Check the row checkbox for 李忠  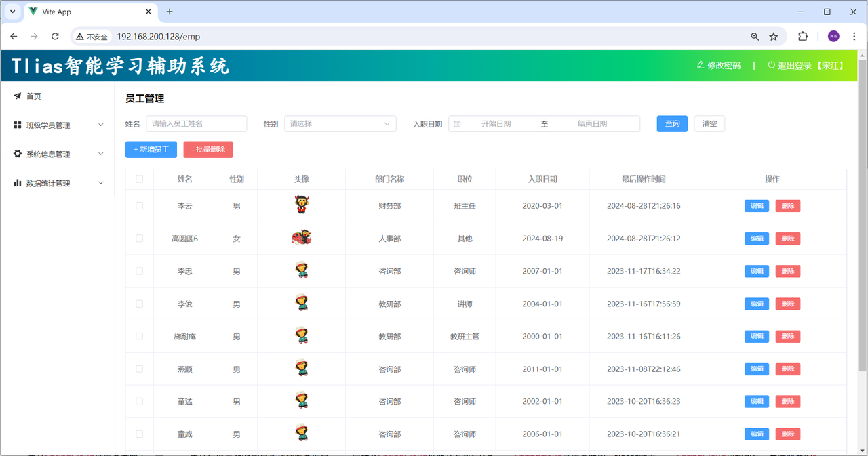[140, 270]
